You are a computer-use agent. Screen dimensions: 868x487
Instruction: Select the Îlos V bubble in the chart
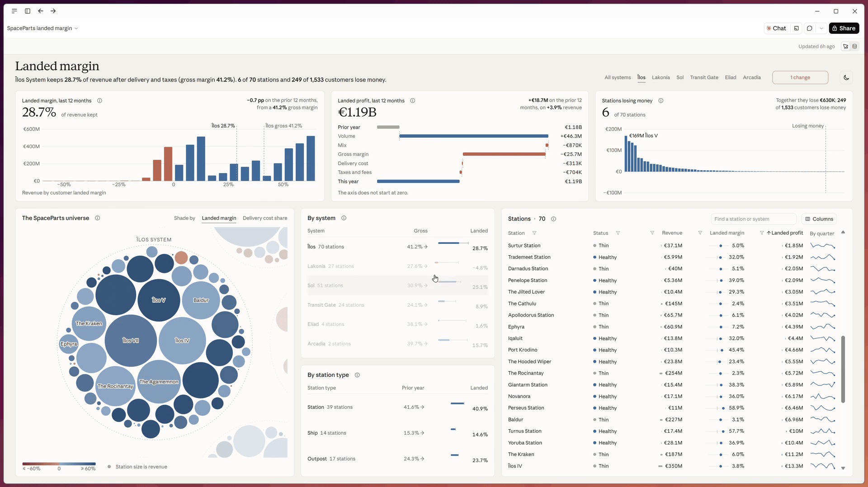click(159, 300)
